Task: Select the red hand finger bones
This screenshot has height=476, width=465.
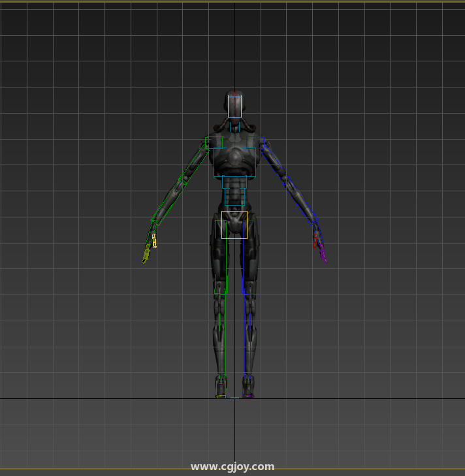Action: point(315,240)
